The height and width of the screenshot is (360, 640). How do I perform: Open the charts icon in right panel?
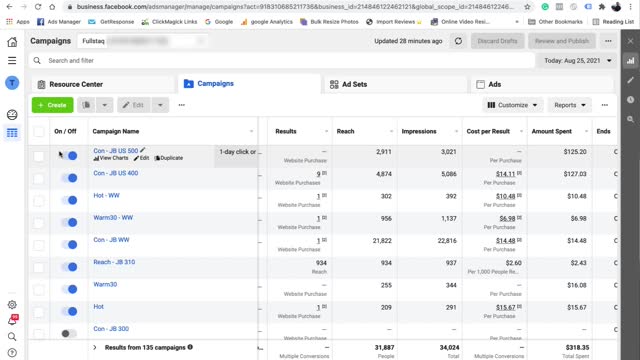[x=631, y=61]
